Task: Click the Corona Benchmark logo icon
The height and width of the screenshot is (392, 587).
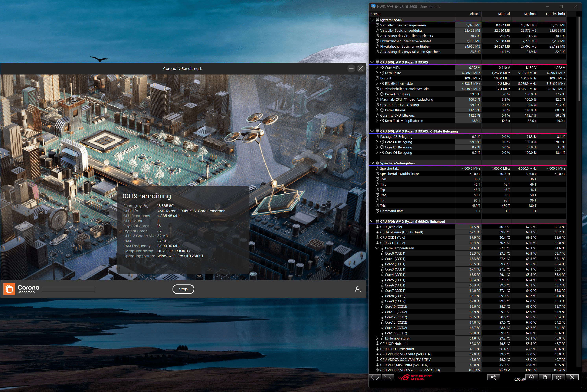Action: click(9, 289)
